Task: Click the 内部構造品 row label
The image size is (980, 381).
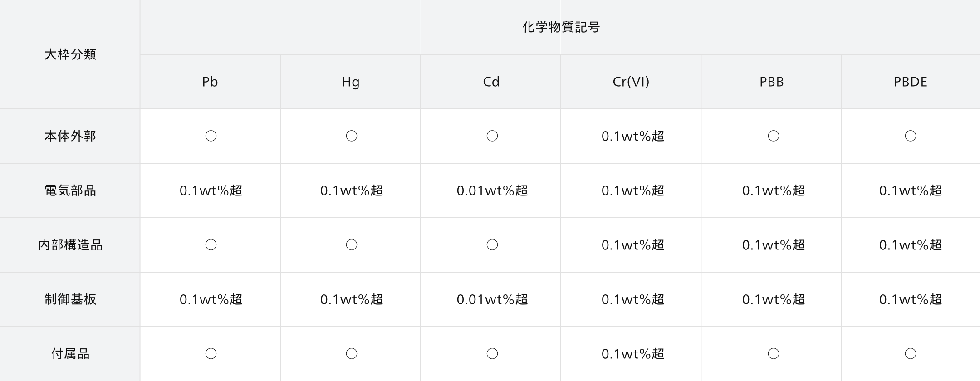Action: click(x=70, y=245)
